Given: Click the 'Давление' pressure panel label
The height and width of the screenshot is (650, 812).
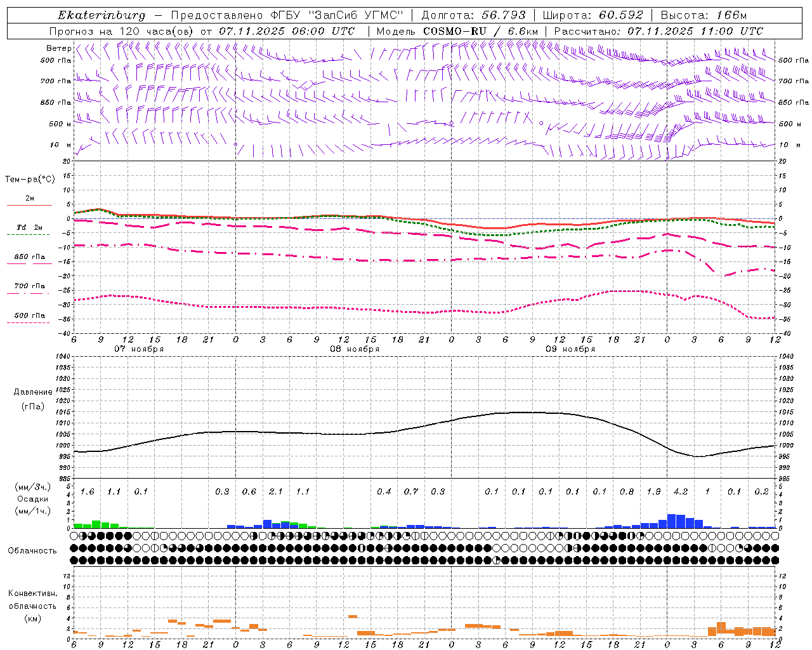Looking at the screenshot, I should [33, 392].
